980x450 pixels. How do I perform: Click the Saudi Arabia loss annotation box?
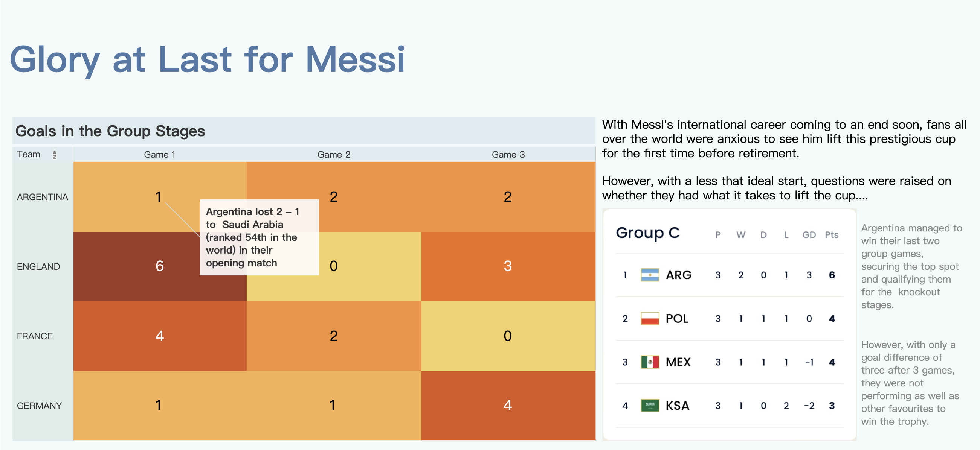pos(259,237)
